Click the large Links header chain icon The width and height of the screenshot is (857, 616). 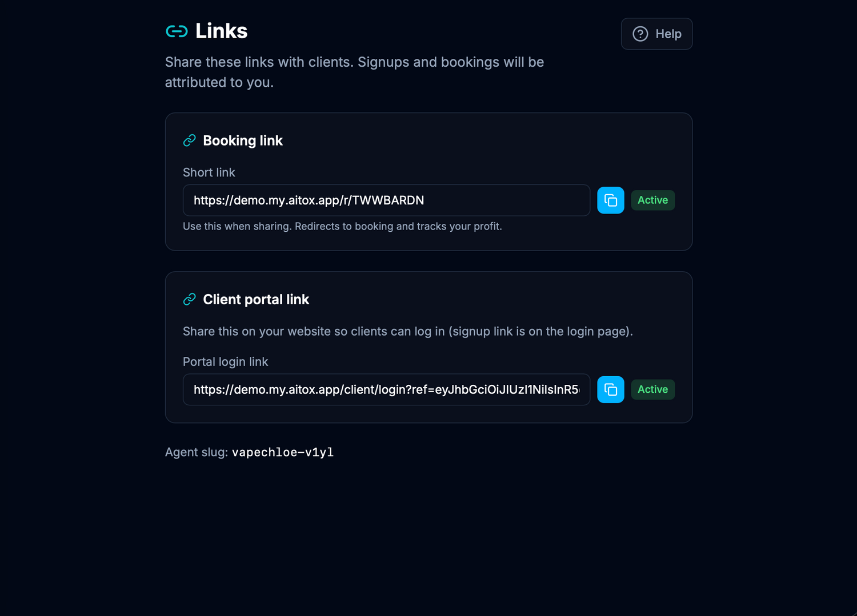177,31
